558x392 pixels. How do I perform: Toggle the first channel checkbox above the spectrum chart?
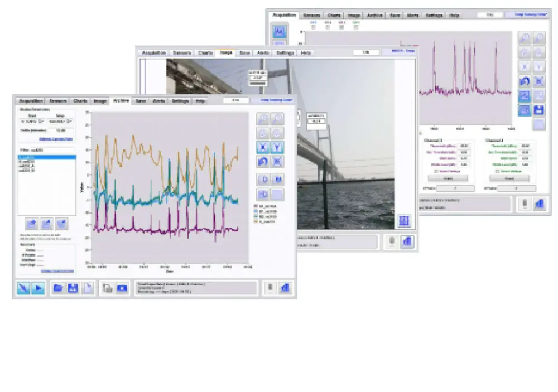coord(313,27)
